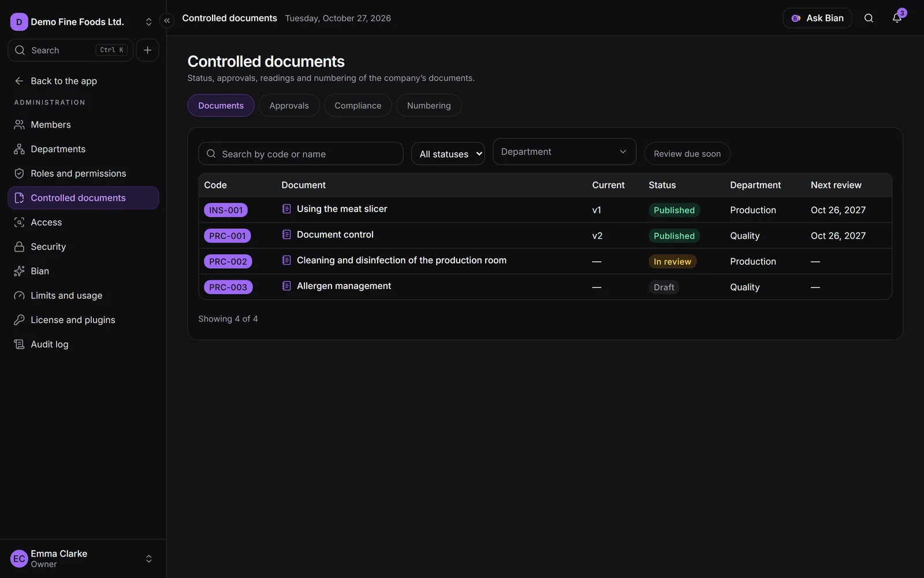924x578 pixels.
Task: Click the plus icon beside sidebar search
Action: (x=147, y=50)
